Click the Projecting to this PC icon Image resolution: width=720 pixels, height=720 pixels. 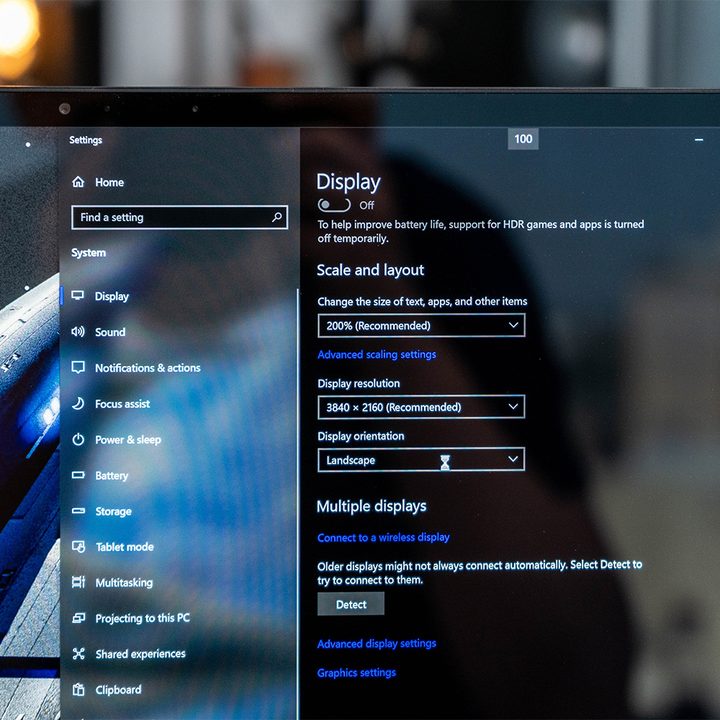pyautogui.click(x=79, y=618)
